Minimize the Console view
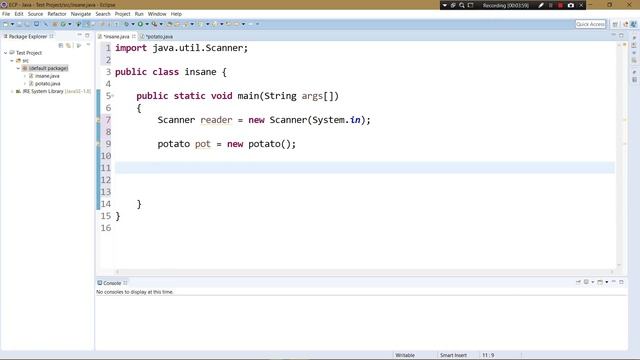640x360 pixels. click(614, 282)
